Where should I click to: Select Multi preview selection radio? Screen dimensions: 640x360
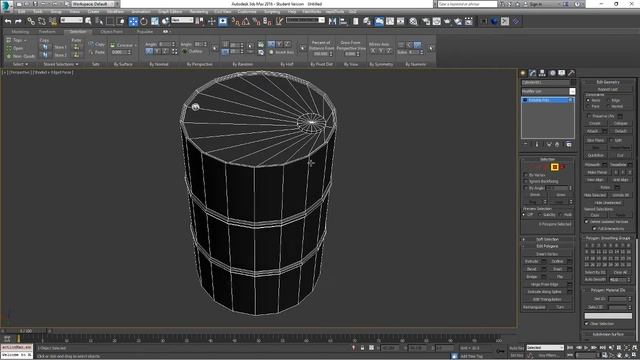coord(561,215)
